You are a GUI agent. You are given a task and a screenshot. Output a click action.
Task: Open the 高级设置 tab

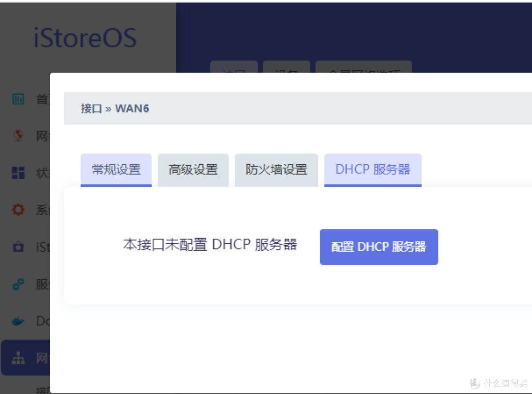pyautogui.click(x=193, y=170)
